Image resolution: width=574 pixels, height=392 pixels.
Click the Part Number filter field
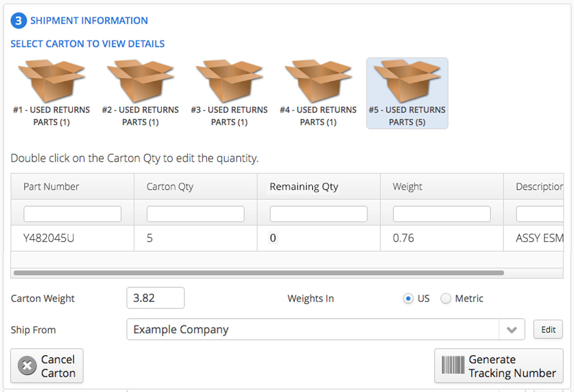72,214
